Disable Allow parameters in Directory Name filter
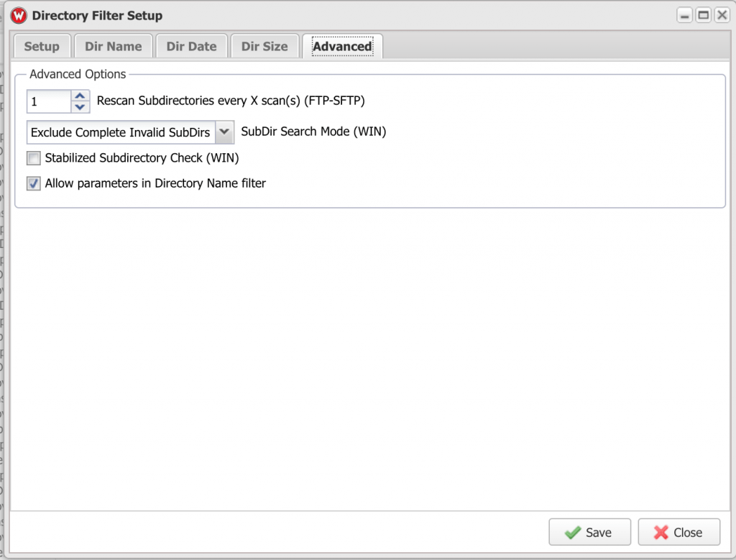This screenshot has width=736, height=560. [33, 183]
